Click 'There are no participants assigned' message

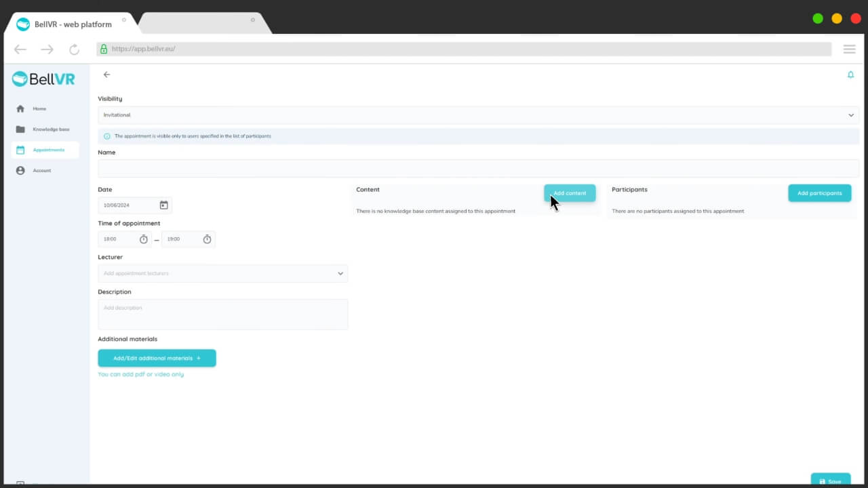[677, 211]
